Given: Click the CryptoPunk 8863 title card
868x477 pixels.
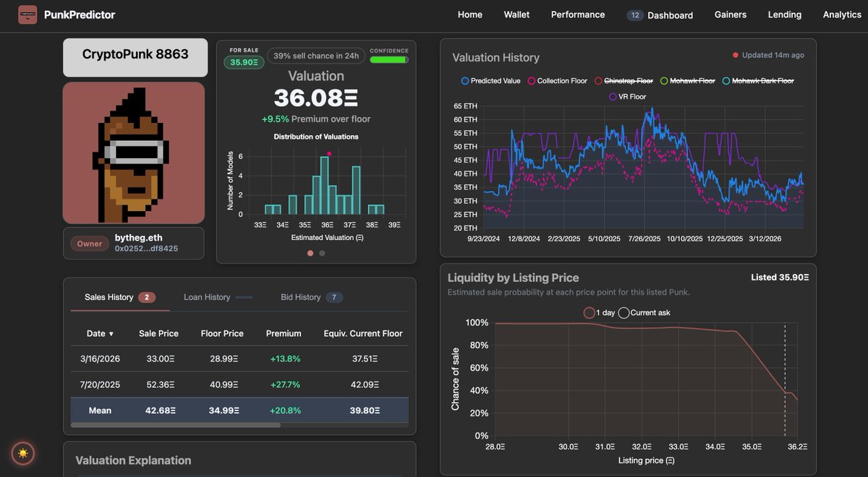Looking at the screenshot, I should 135,57.
